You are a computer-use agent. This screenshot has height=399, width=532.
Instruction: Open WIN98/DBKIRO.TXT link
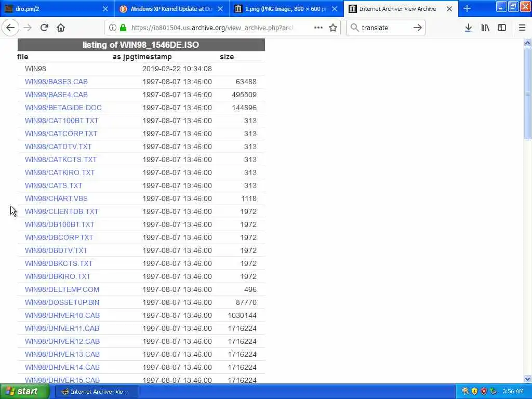click(58, 276)
